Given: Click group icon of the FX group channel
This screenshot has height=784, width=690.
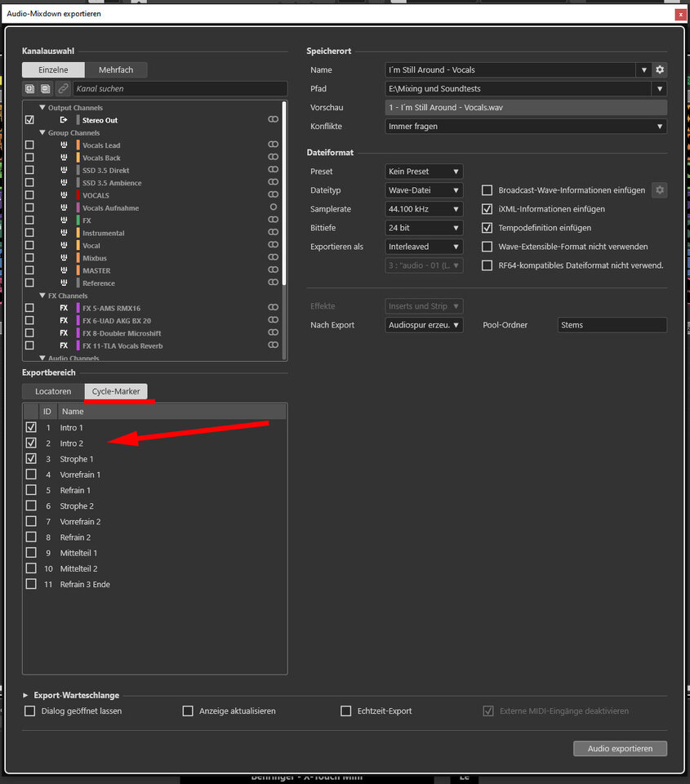Looking at the screenshot, I should coord(64,220).
